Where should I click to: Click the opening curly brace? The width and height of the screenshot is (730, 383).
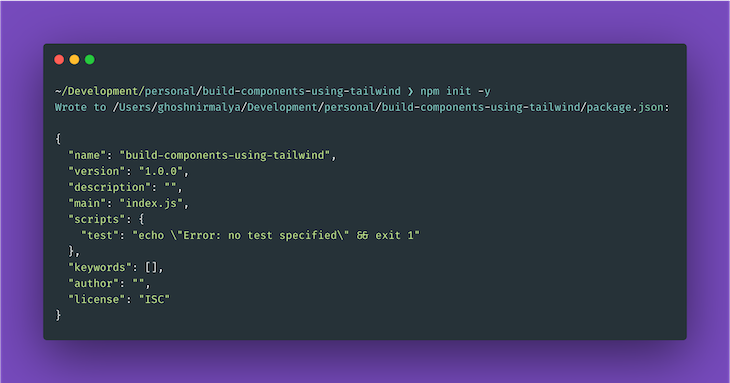tap(58, 139)
